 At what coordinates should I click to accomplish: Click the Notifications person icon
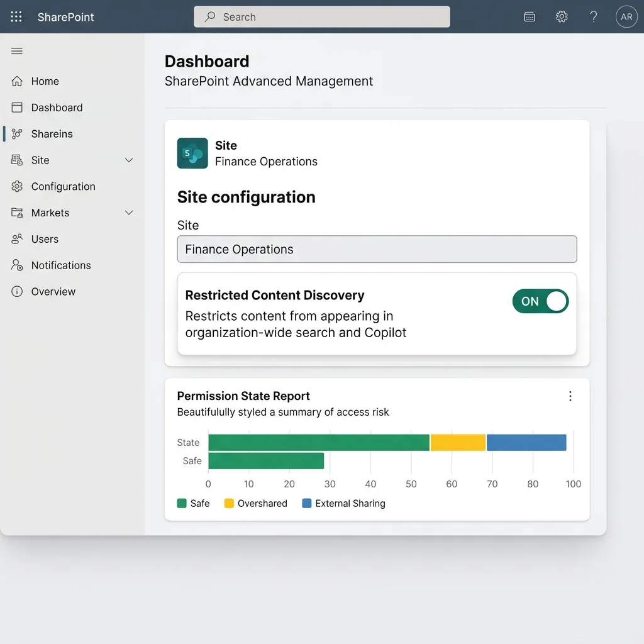pyautogui.click(x=17, y=265)
